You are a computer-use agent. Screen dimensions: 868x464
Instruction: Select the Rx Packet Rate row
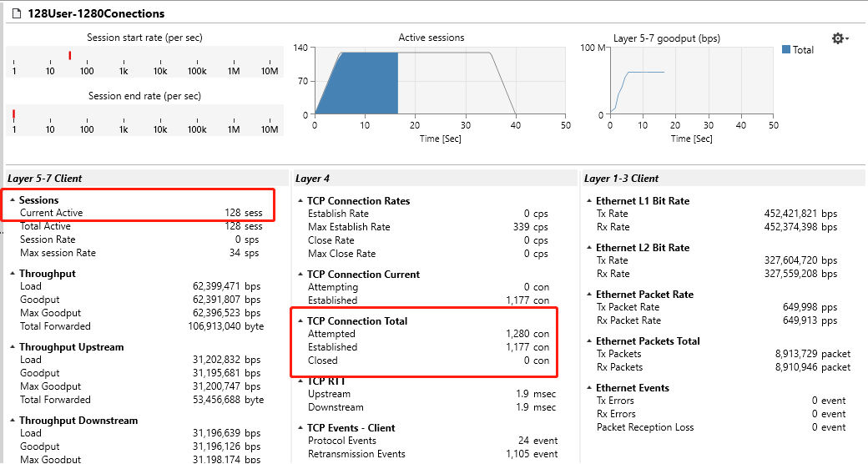point(717,320)
